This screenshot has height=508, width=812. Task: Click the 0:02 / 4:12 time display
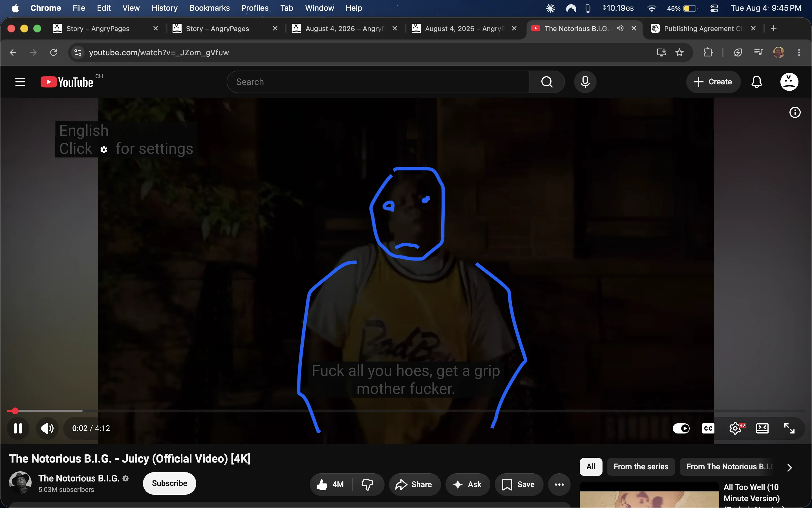coord(91,428)
